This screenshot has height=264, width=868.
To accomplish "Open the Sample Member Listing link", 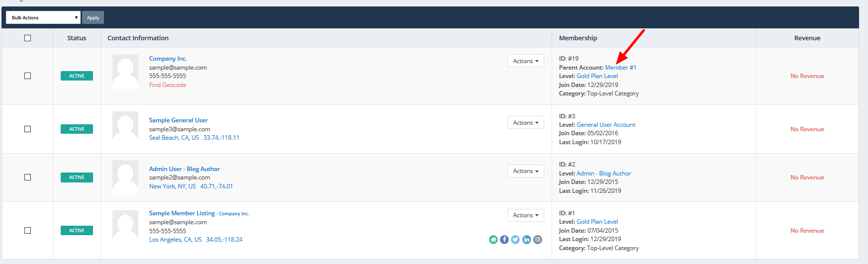I will (x=182, y=213).
